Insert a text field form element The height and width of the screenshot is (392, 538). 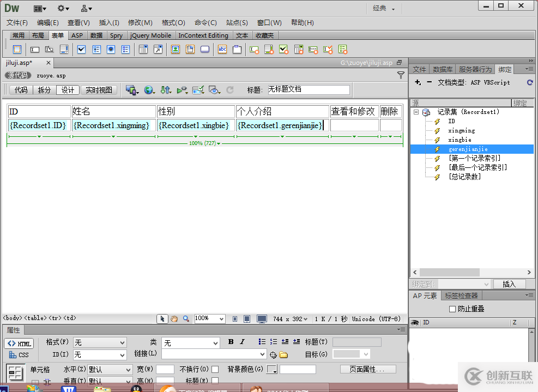click(x=35, y=50)
